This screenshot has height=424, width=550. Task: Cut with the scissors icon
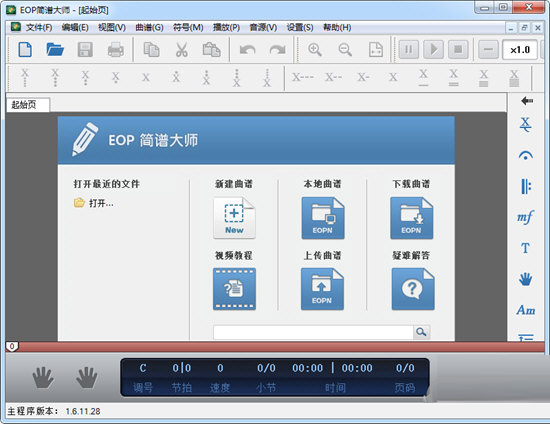coord(181,49)
